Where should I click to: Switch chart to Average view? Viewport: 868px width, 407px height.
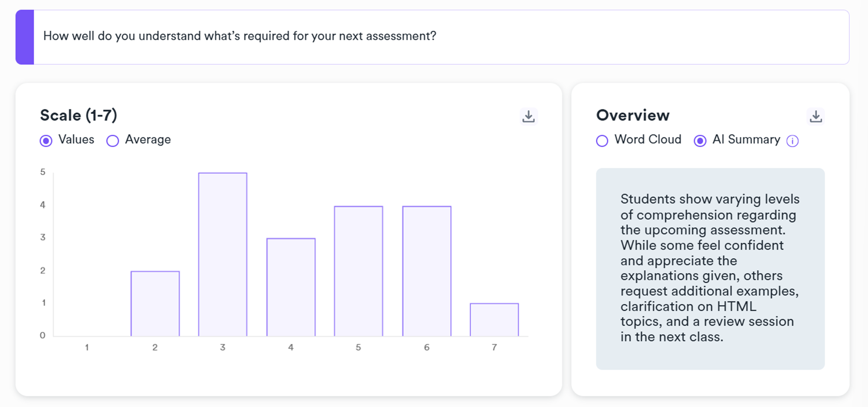113,141
